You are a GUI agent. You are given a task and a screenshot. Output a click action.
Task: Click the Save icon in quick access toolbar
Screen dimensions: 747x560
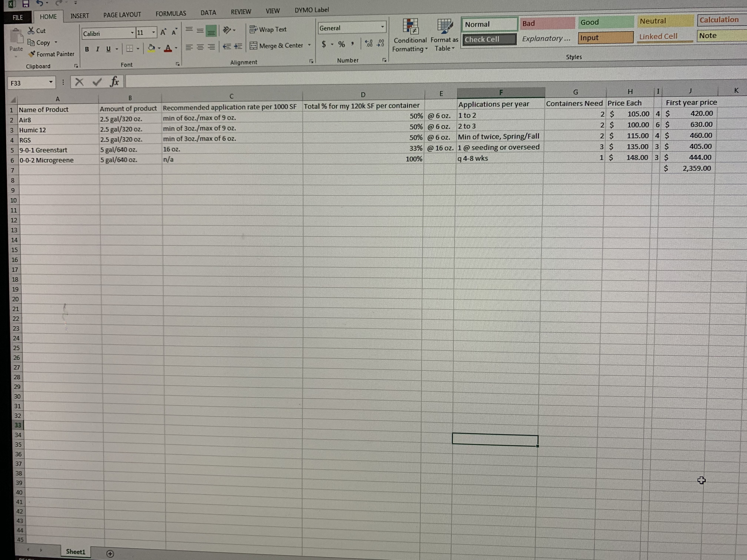(x=26, y=4)
